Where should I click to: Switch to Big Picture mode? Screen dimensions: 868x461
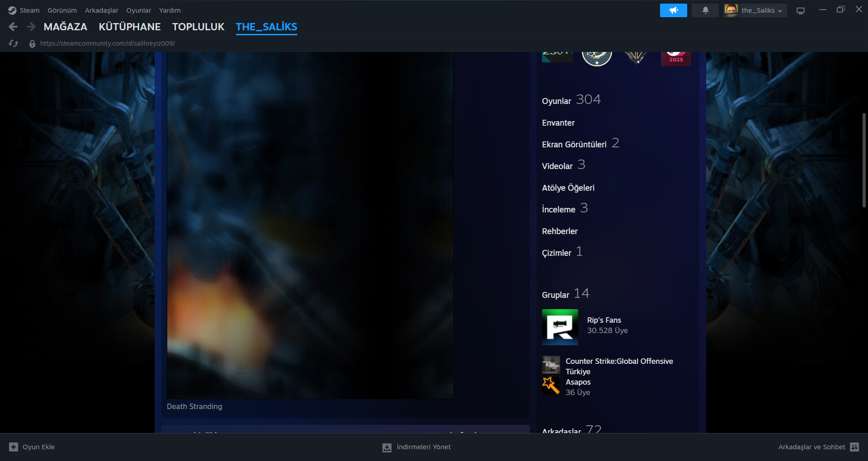(x=801, y=10)
